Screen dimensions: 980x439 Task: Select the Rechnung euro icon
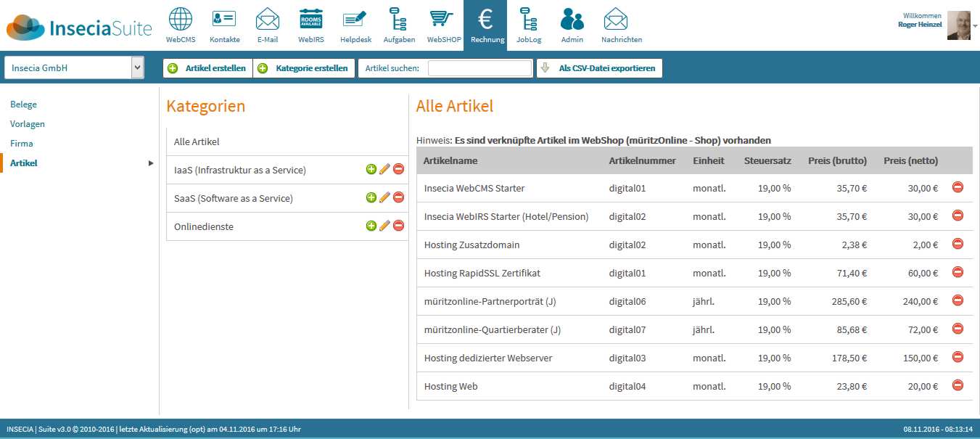tap(487, 20)
